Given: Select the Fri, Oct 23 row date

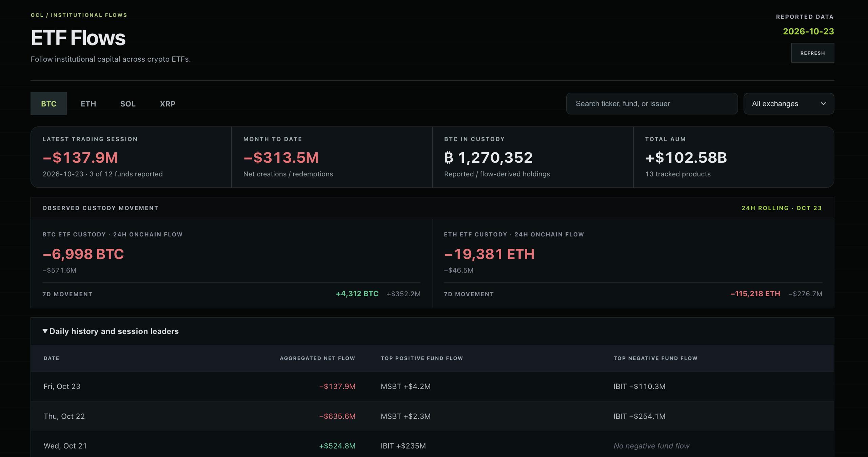Looking at the screenshot, I should [62, 386].
